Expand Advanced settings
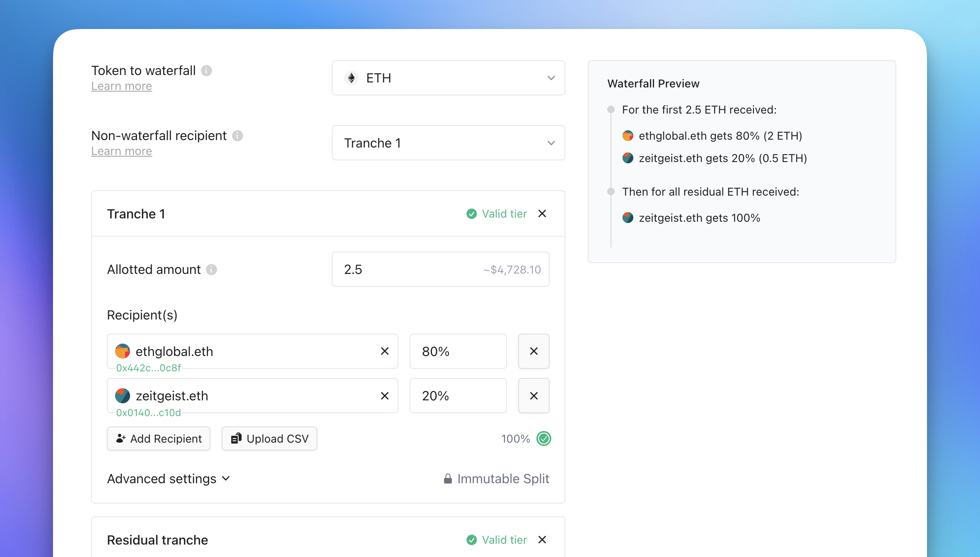The width and height of the screenshot is (980, 557). coord(168,479)
